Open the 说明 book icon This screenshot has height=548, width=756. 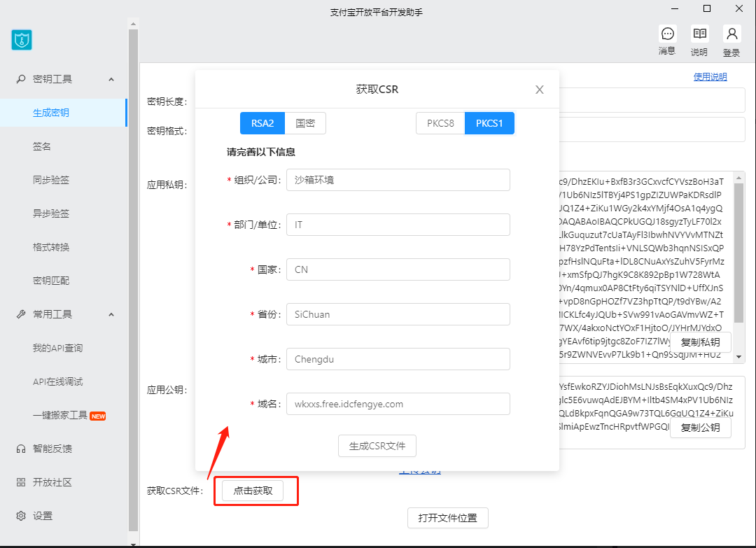[699, 34]
